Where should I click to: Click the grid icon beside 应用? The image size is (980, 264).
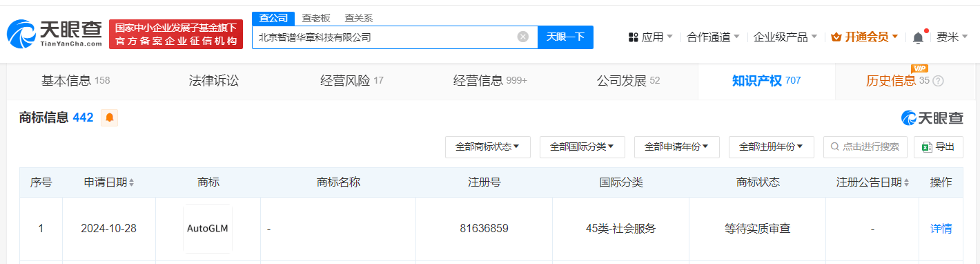633,37
